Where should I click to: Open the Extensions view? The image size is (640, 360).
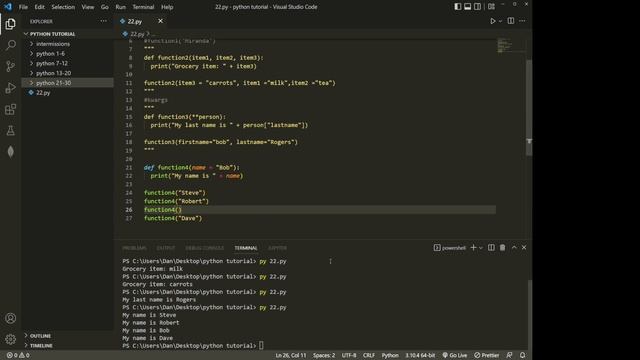pos(11,109)
